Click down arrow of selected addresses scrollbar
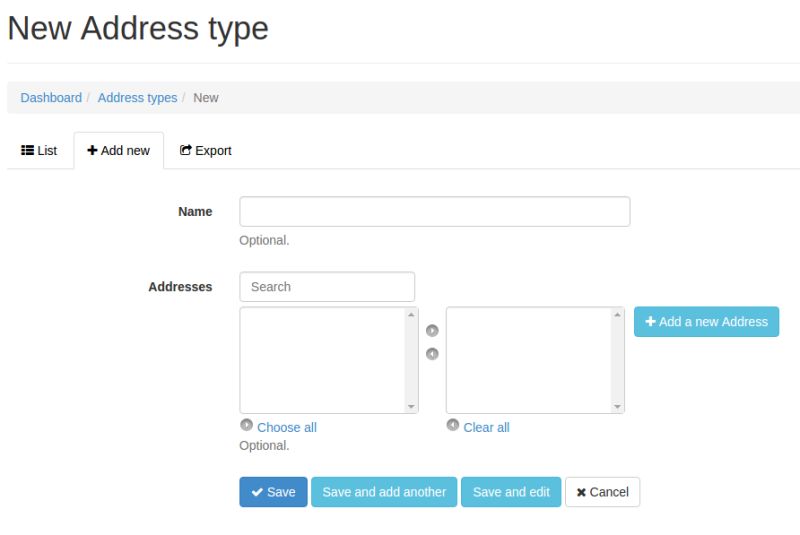Image resolution: width=800 pixels, height=535 pixels. (617, 406)
